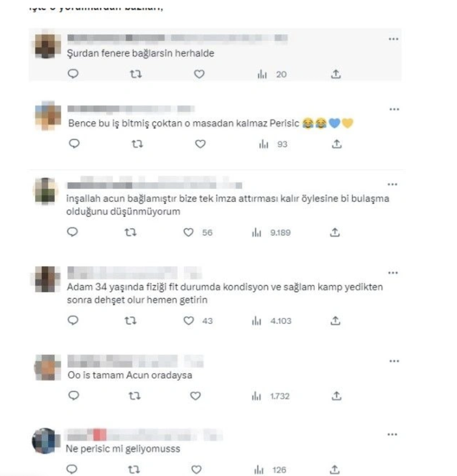Reply to the 'Şurdan fenere bağlarsin' tweet

tap(73, 74)
